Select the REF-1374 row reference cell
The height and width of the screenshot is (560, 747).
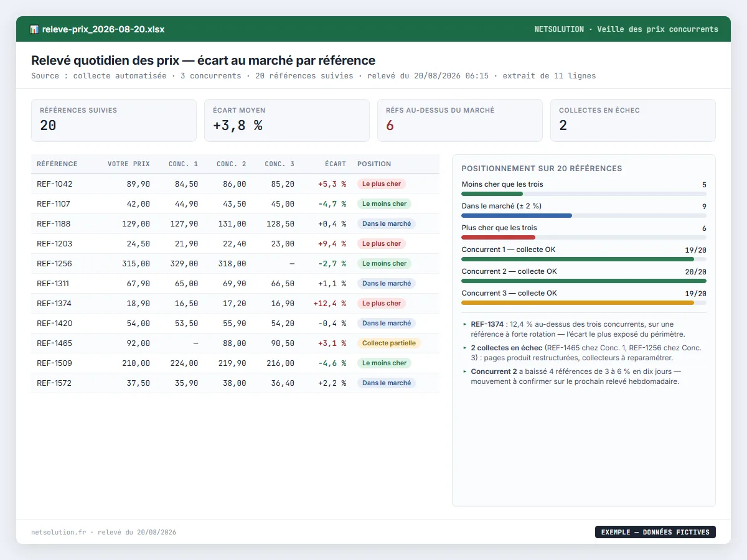tap(55, 304)
